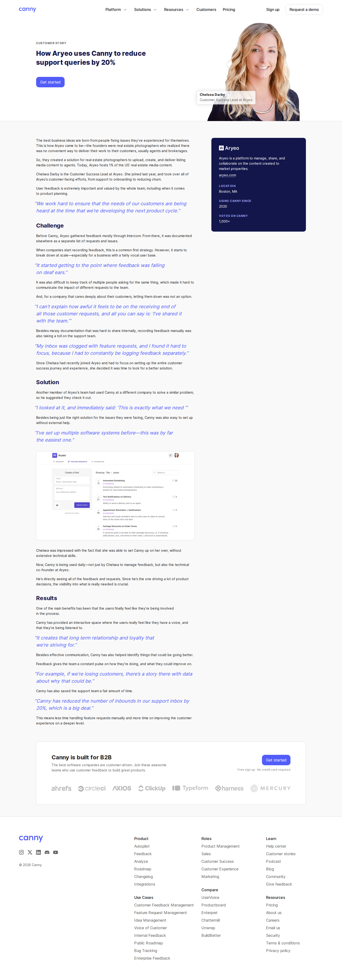The width and height of the screenshot is (342, 980).
Task: Open UserVoice comparison link
Action: point(210,897)
